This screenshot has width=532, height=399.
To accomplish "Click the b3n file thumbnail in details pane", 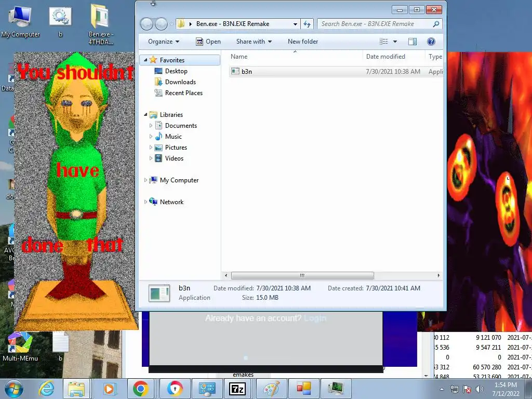I will tap(159, 293).
